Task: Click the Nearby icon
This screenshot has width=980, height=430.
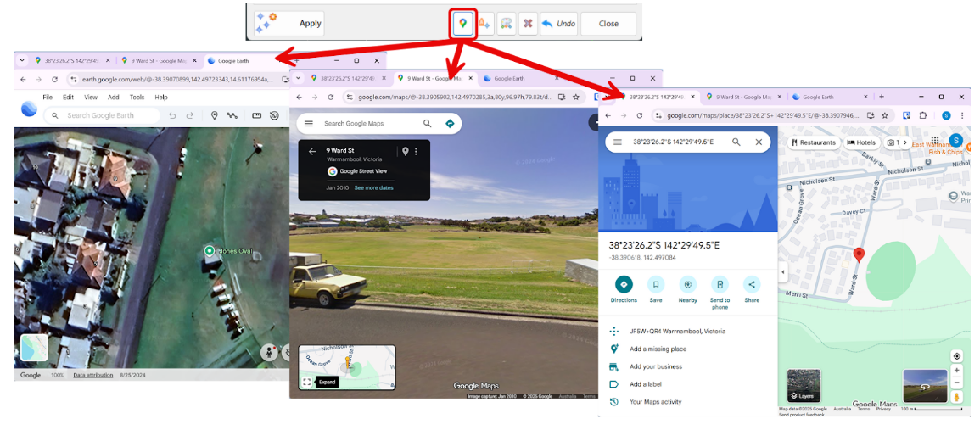Action: point(687,285)
